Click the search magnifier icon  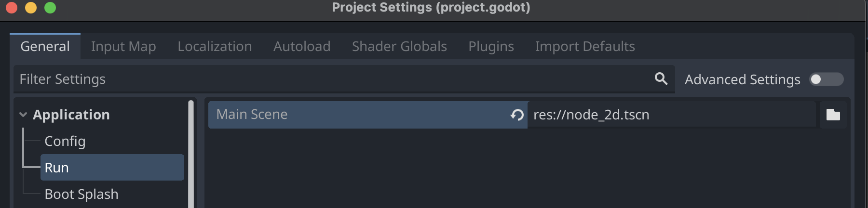(661, 79)
